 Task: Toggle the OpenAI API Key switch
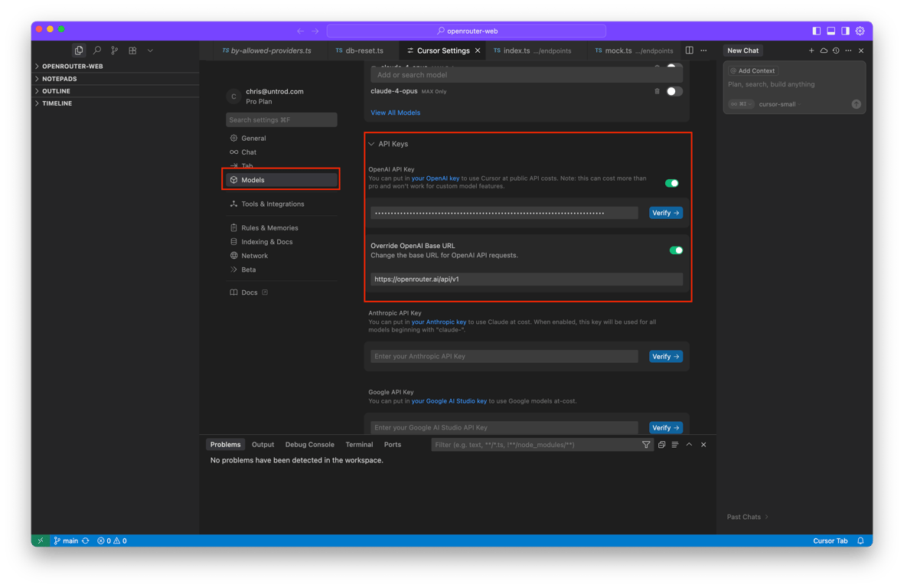(671, 183)
